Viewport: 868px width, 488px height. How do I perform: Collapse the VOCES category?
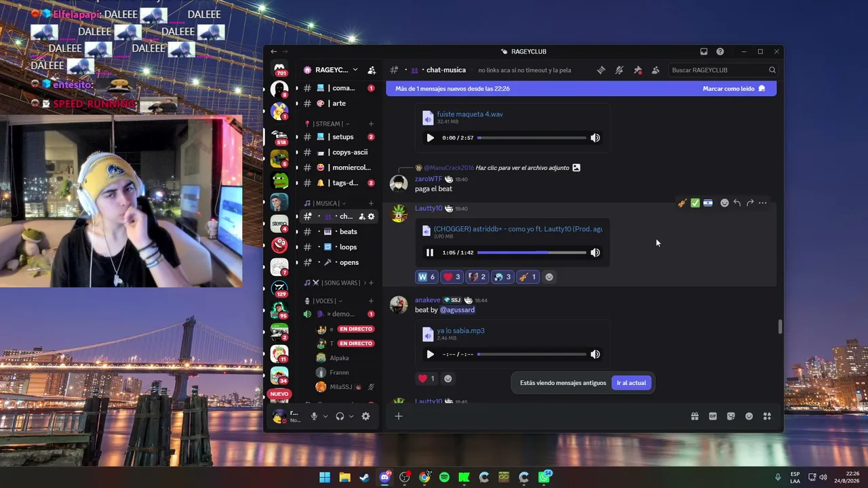coord(324,301)
